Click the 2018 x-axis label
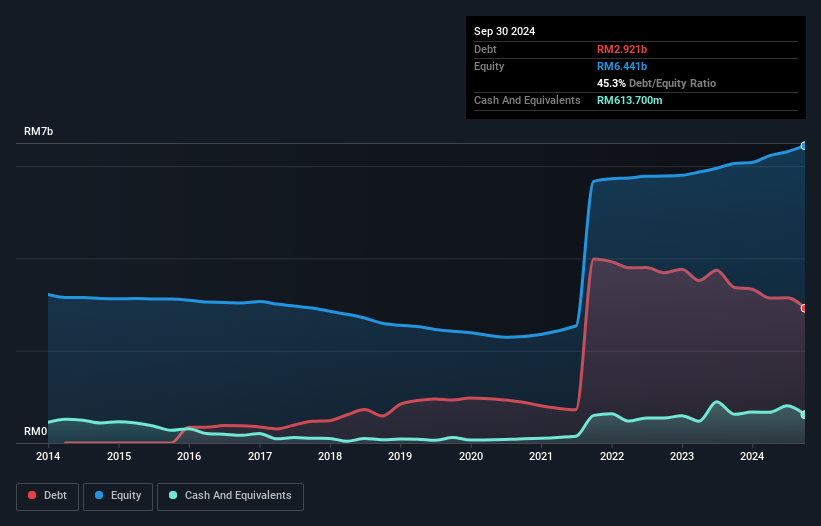This screenshot has height=526, width=821. pyautogui.click(x=330, y=456)
